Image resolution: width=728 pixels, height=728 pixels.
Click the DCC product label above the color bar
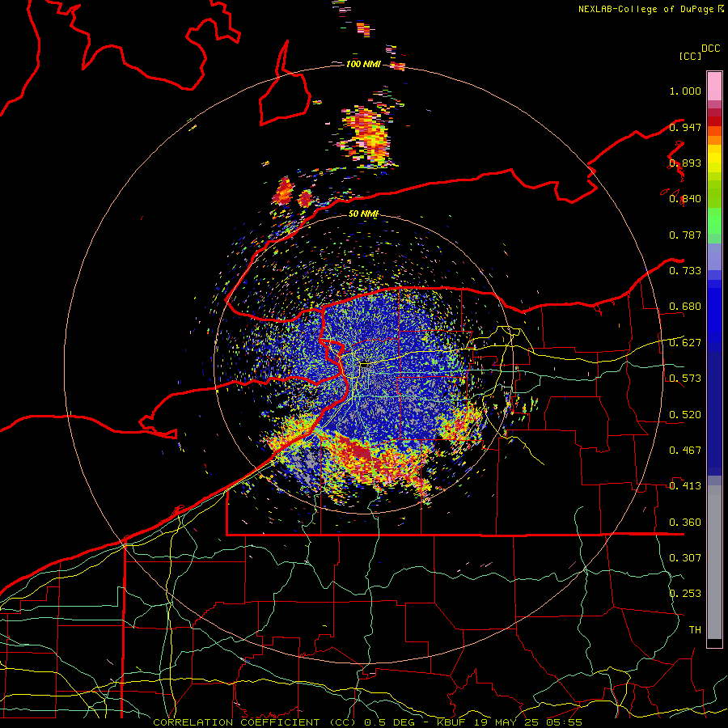(x=711, y=49)
